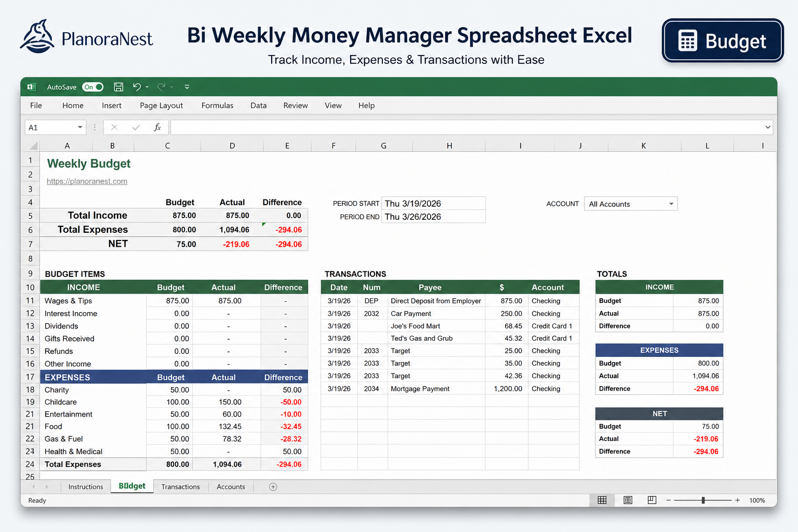
Task: Click the Select All corner triangle
Action: pos(33,146)
